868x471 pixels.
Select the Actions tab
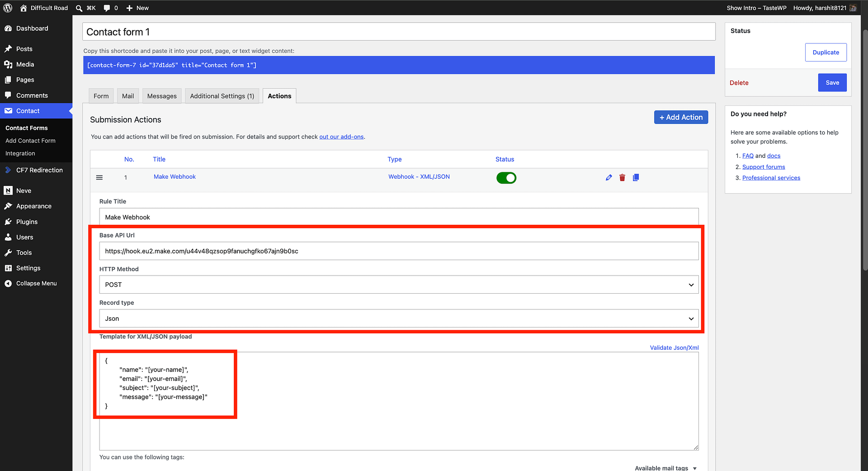279,96
